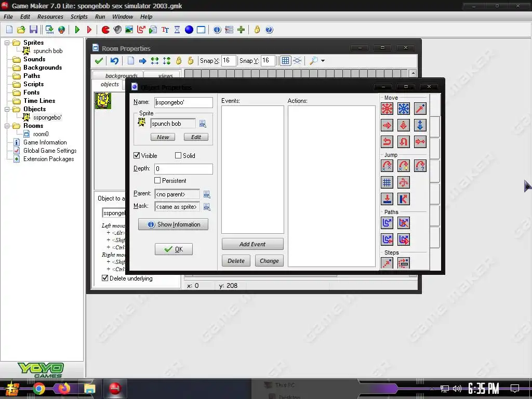The height and width of the screenshot is (399, 532).
Task: Click the Create Executable icon
Action: coord(49,30)
